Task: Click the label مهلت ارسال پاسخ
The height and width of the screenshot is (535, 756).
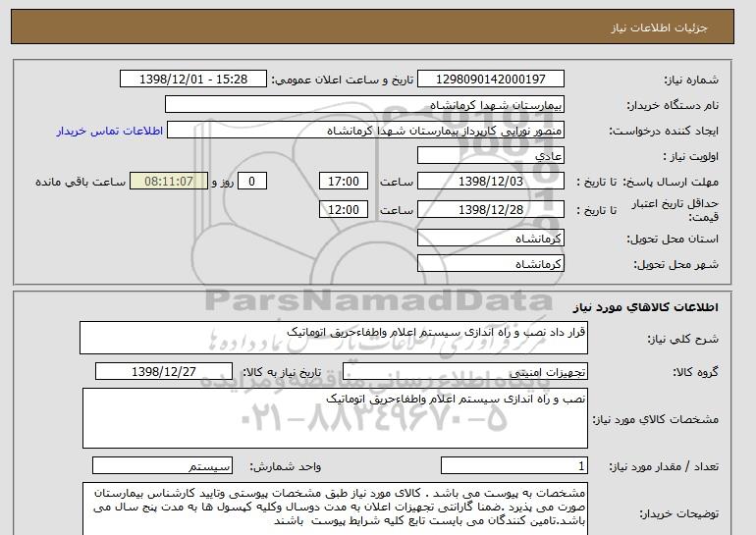Action: [x=671, y=182]
